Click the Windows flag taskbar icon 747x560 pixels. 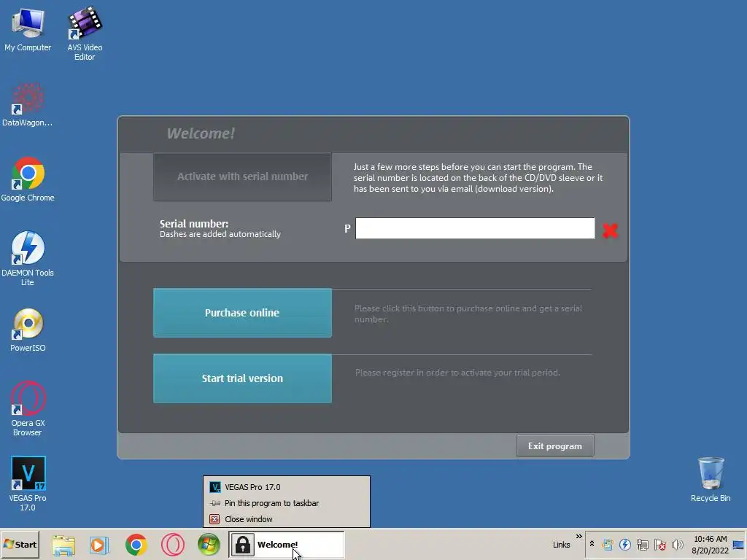(209, 545)
